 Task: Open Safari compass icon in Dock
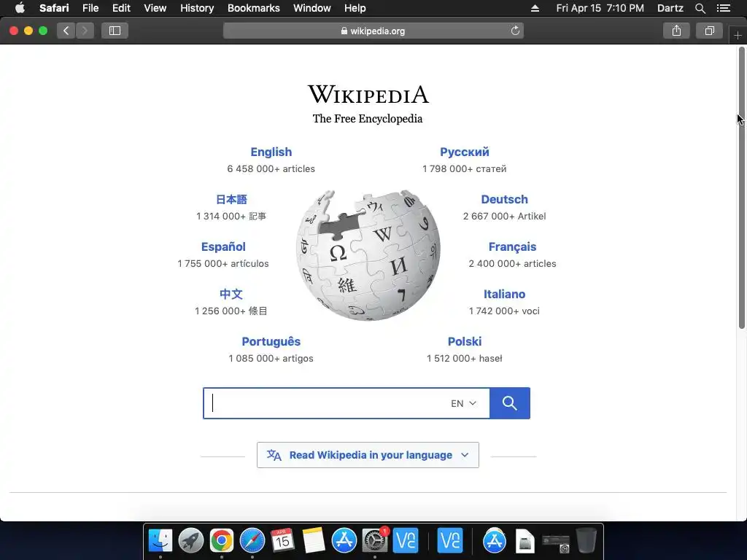tap(252, 540)
